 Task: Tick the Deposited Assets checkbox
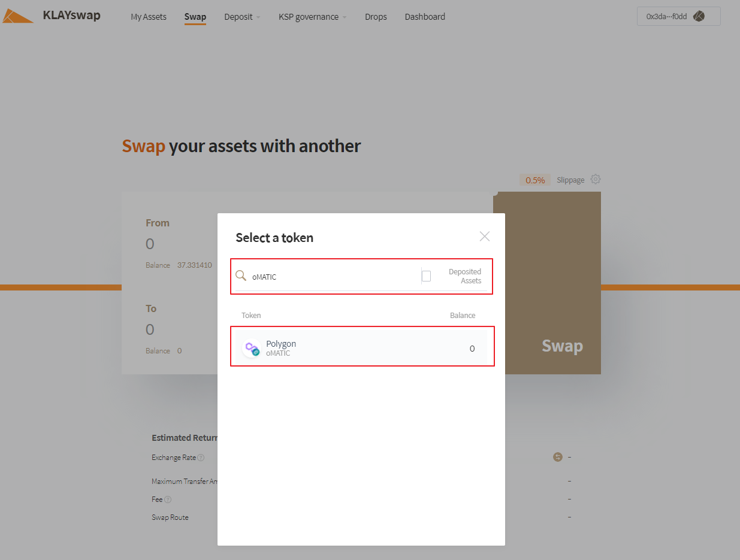click(426, 276)
